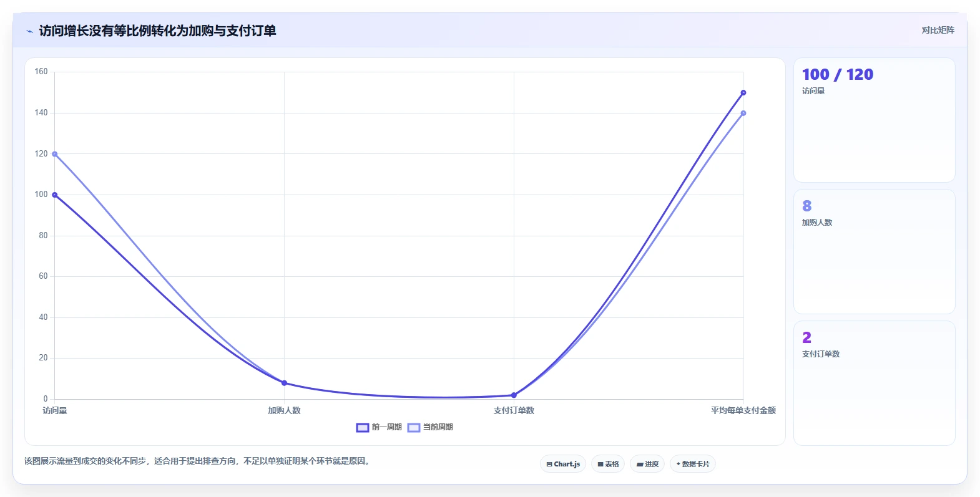Viewport: 980px width, 497px height.
Task: Click the 前一周期 point at 平均每单支付金额 (150)
Action: click(743, 93)
